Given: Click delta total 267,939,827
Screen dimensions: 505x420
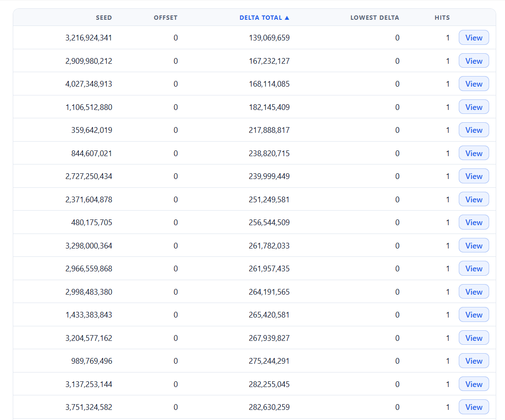Looking at the screenshot, I should [269, 338].
